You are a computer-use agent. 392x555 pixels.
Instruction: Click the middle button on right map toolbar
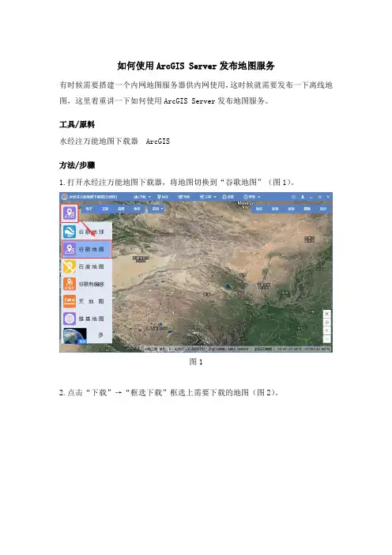click(x=291, y=209)
